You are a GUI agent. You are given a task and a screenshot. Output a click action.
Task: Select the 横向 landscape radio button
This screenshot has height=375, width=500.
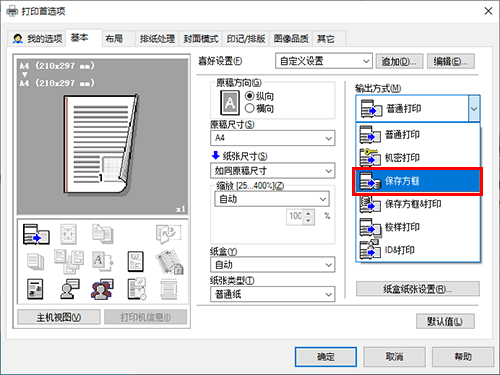pyautogui.click(x=250, y=108)
